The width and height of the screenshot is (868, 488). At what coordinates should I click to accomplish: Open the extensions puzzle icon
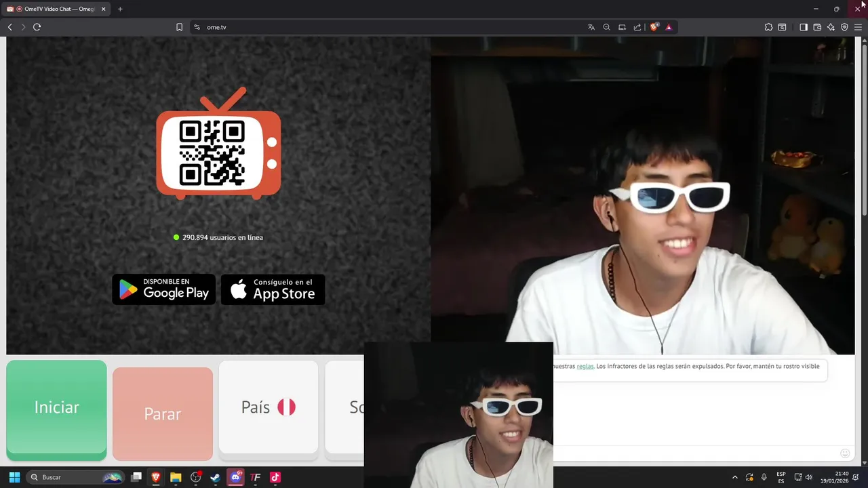[768, 27]
